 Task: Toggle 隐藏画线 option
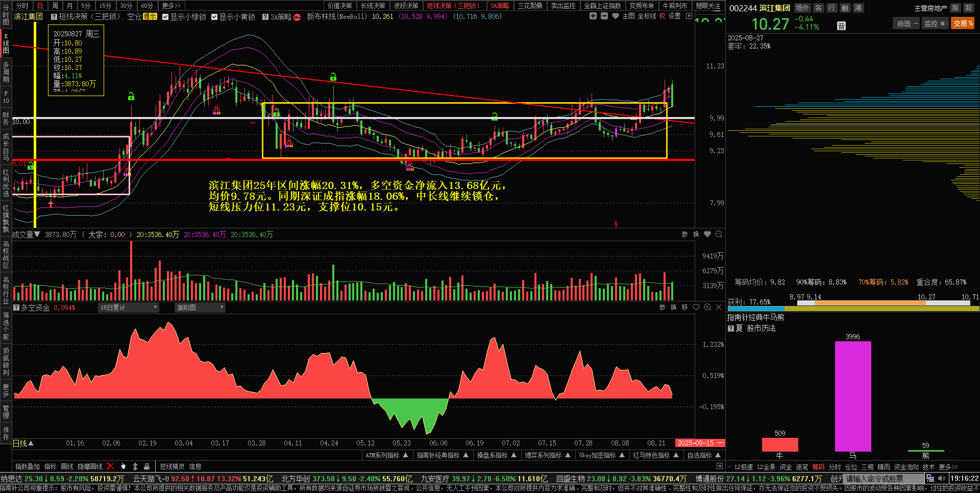(x=90, y=466)
